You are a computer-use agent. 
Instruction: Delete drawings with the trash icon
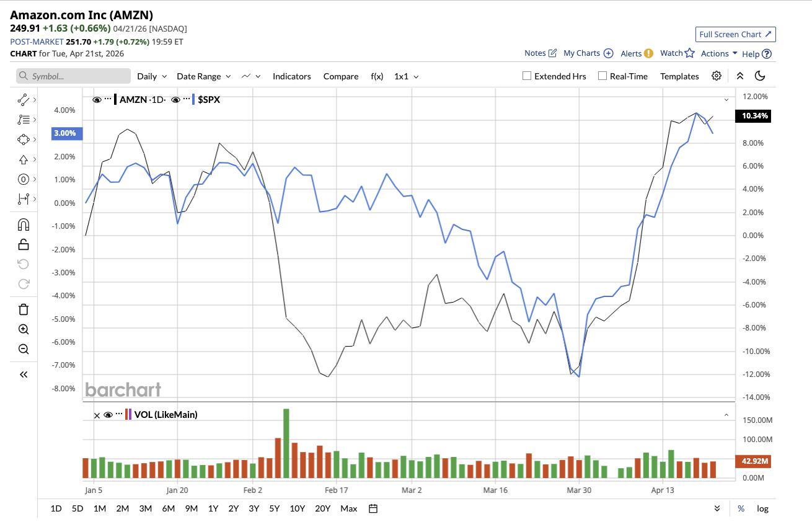(24, 309)
